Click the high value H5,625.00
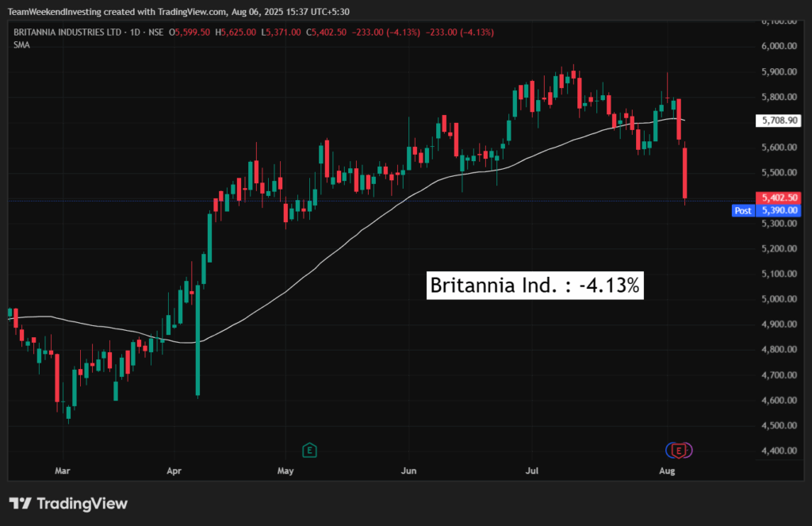 coord(236,32)
